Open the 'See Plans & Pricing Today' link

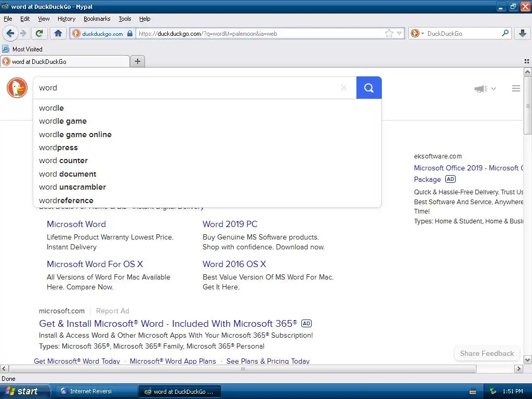(268, 361)
